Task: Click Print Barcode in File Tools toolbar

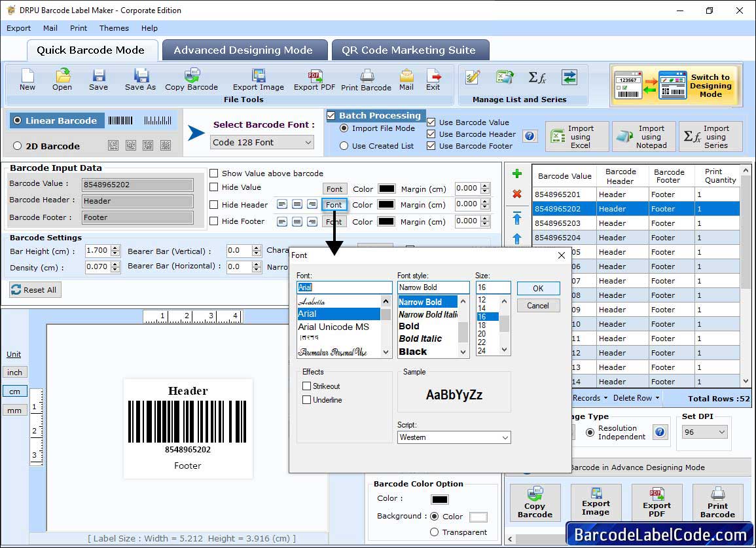Action: coord(366,80)
